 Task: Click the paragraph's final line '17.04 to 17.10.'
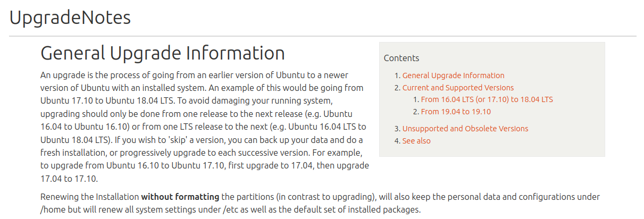(69, 178)
